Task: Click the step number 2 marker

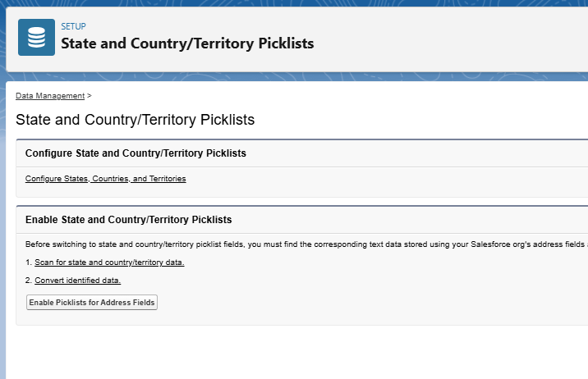Action: (29, 280)
